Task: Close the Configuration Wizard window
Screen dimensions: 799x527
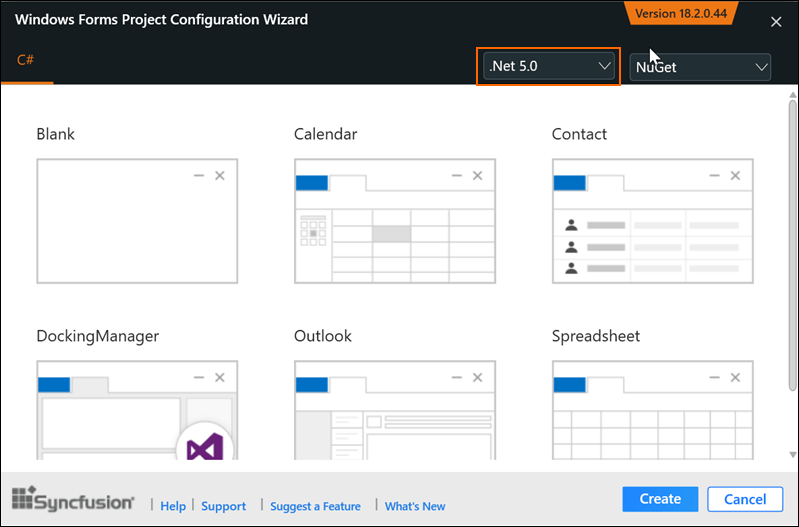Action: 776,22
